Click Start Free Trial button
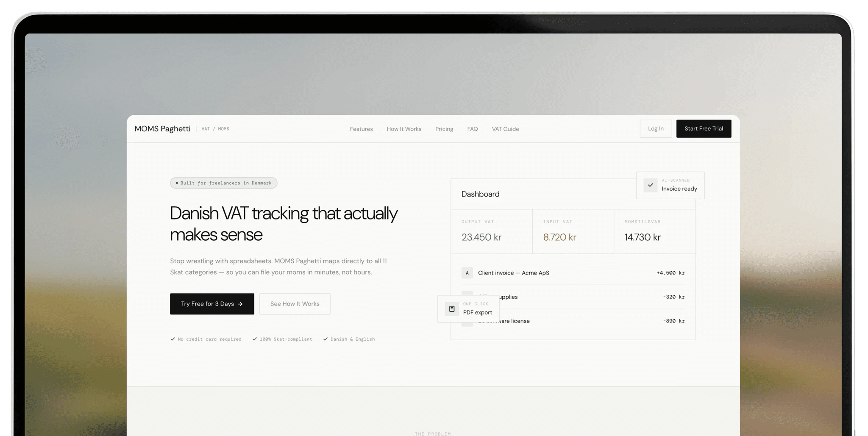868x436 pixels. pos(704,128)
